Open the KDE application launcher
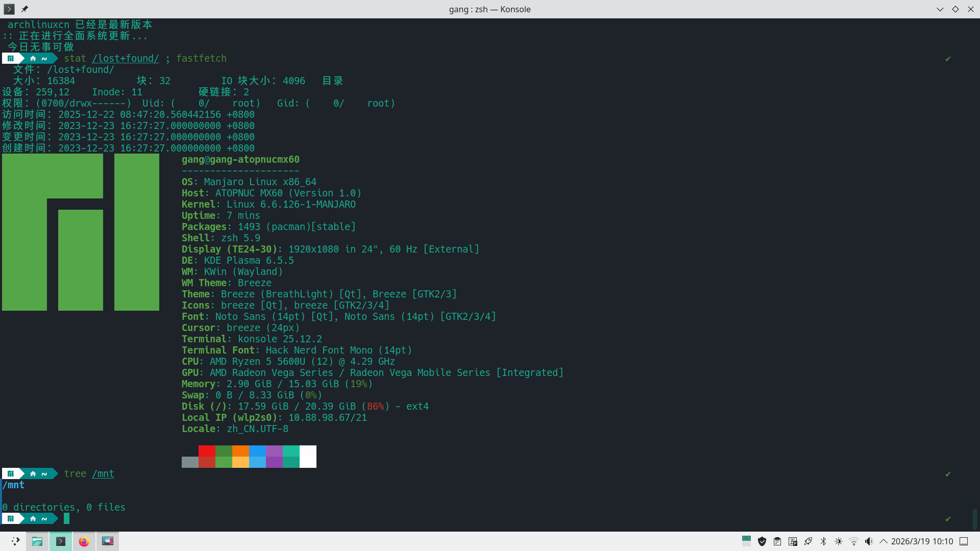 pos(15,541)
